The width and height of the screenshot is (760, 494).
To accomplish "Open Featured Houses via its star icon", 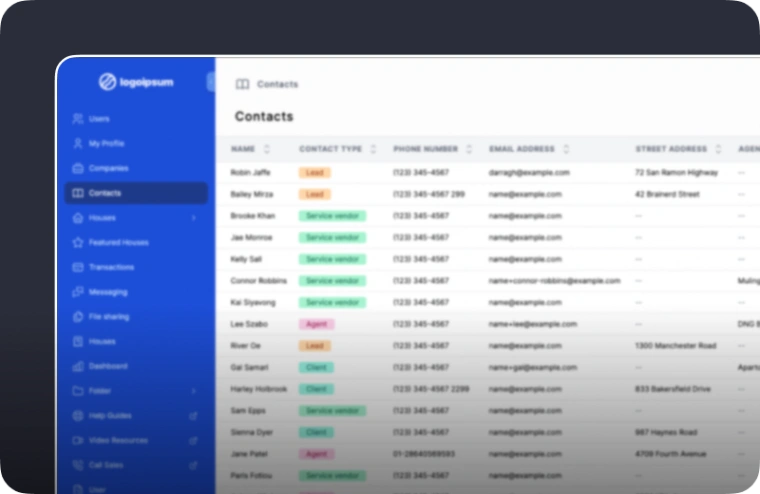I will pos(78,242).
